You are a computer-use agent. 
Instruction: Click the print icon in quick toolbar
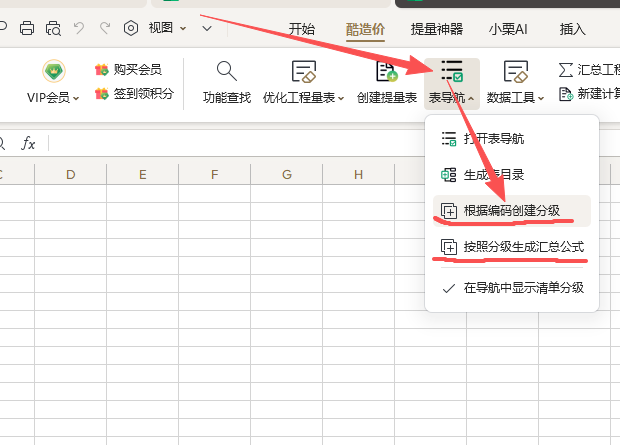(x=27, y=29)
